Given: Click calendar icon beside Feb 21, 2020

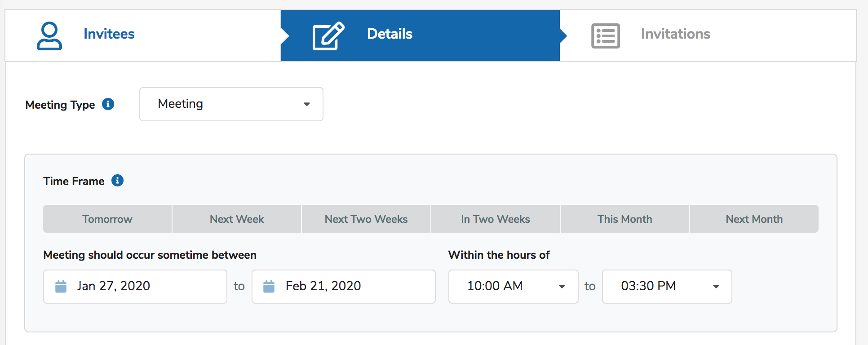Looking at the screenshot, I should click(269, 286).
